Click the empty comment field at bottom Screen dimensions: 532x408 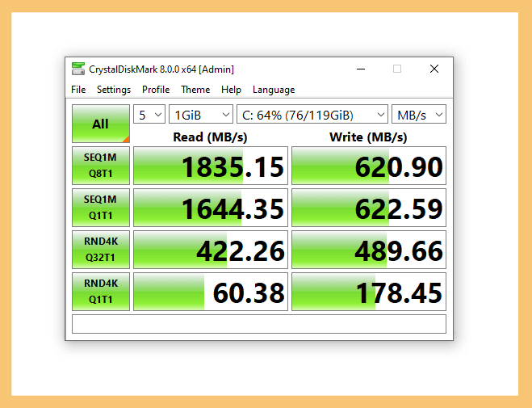(259, 324)
